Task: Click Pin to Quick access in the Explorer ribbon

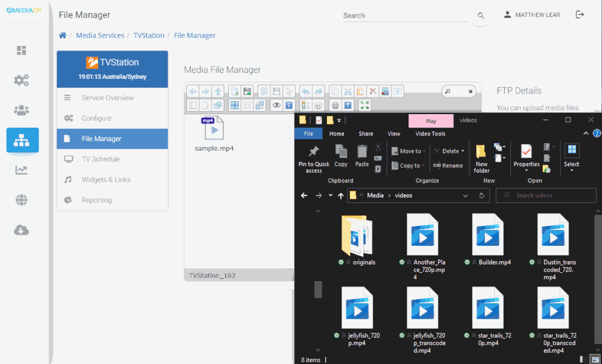Action: (314, 159)
